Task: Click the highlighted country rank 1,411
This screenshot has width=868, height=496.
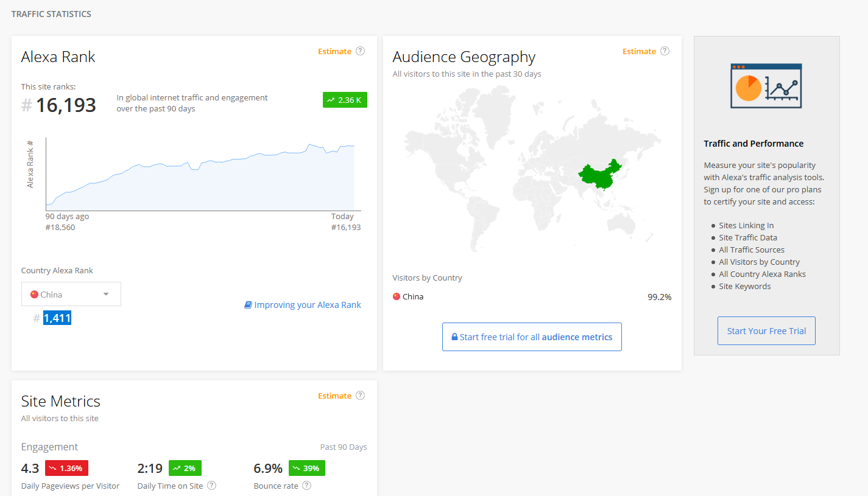Action: click(x=57, y=318)
